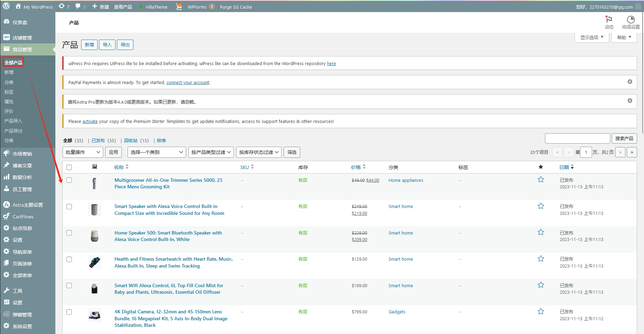Open 评价 submenu item
The height and width of the screenshot is (334, 644).
click(9, 111)
